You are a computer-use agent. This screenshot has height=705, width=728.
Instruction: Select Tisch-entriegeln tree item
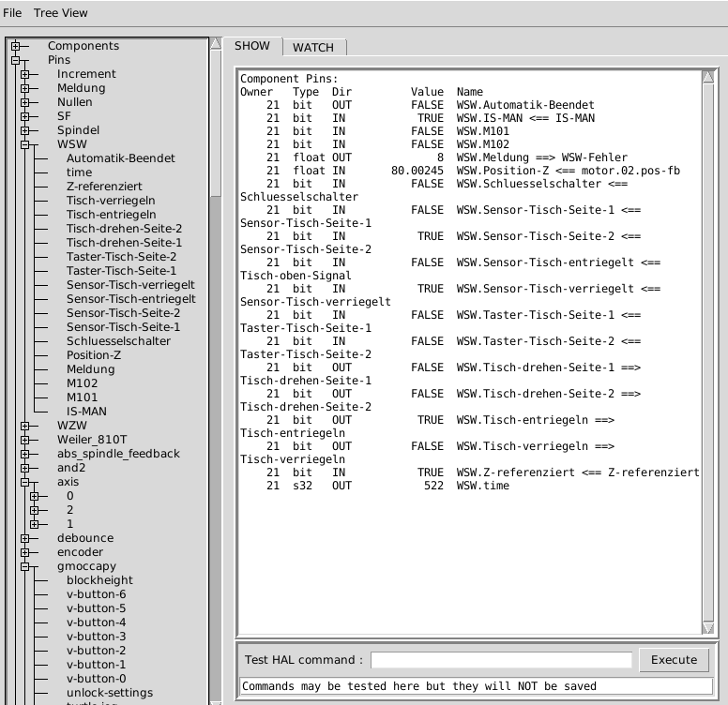pos(112,215)
